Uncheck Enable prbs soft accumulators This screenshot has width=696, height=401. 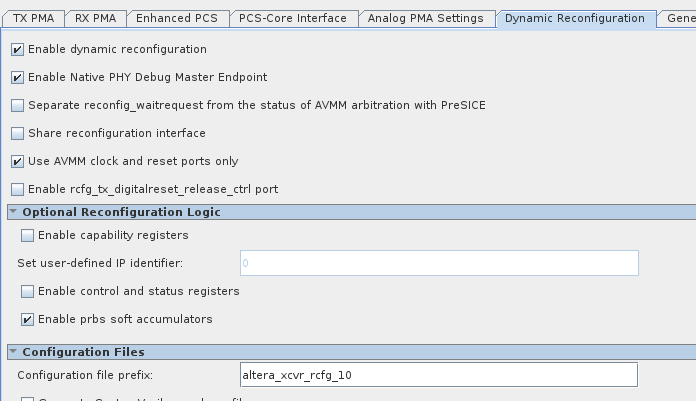click(x=28, y=319)
